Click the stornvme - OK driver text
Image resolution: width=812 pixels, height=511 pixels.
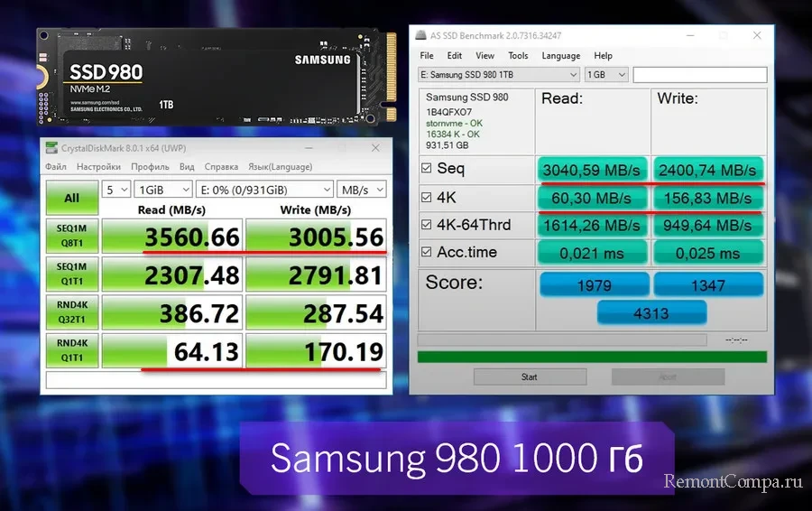click(454, 124)
